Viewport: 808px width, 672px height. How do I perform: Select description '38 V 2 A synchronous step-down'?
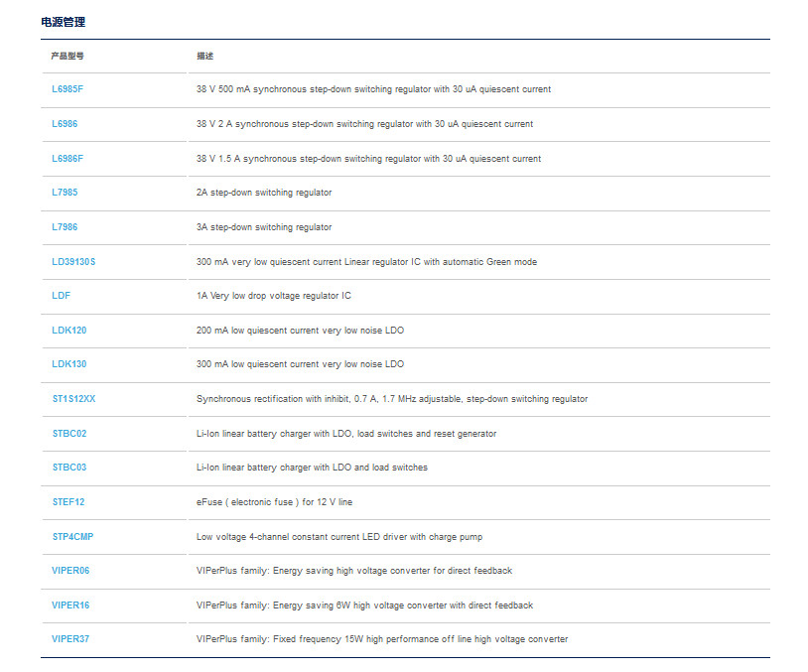[x=365, y=124]
